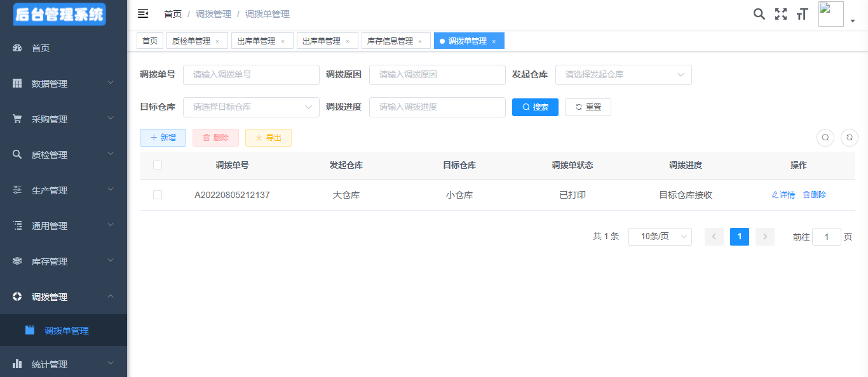Expand the 采购管理 sidebar menu
This screenshot has width=868, height=377.
coord(64,119)
